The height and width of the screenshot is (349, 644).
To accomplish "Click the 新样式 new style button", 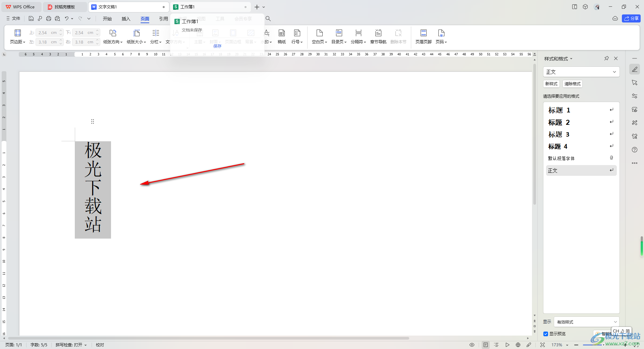I will click(551, 84).
